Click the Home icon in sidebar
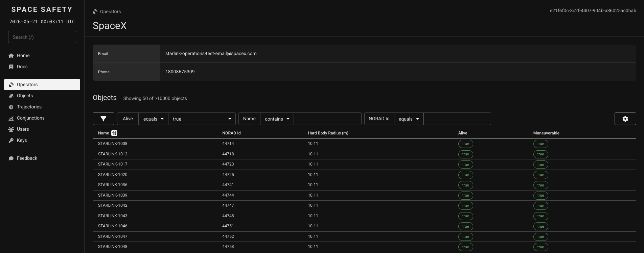Screen dimensions: 644x253 (x=11, y=56)
